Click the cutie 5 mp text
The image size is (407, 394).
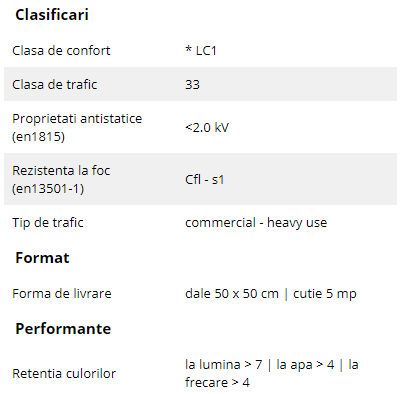325,294
